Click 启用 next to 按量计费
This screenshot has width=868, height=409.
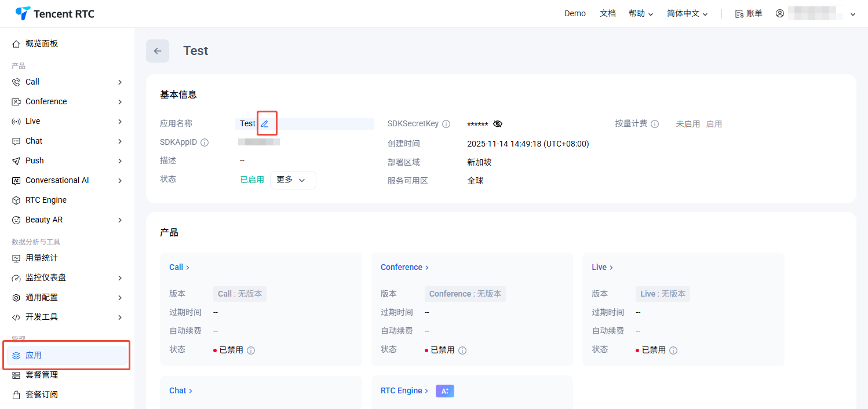click(714, 124)
